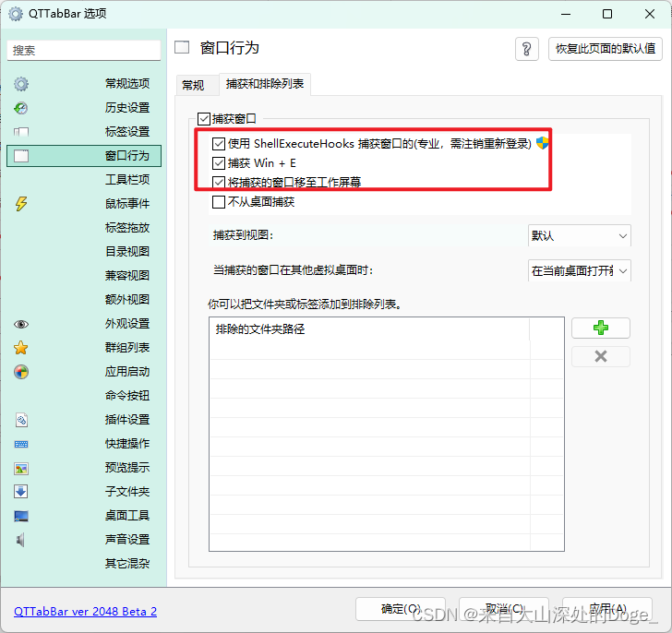Click the 确定(O) button

click(401, 609)
